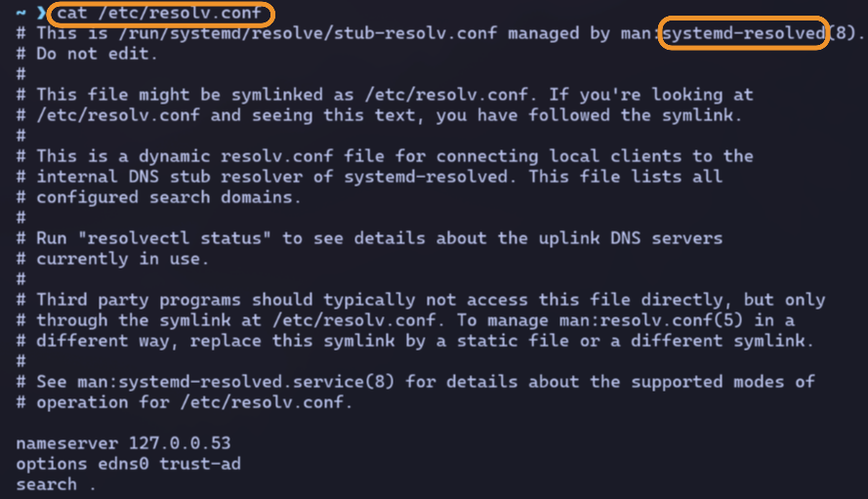The image size is (868, 499).
Task: Click the tilde home directory indicator
Action: click(x=21, y=14)
